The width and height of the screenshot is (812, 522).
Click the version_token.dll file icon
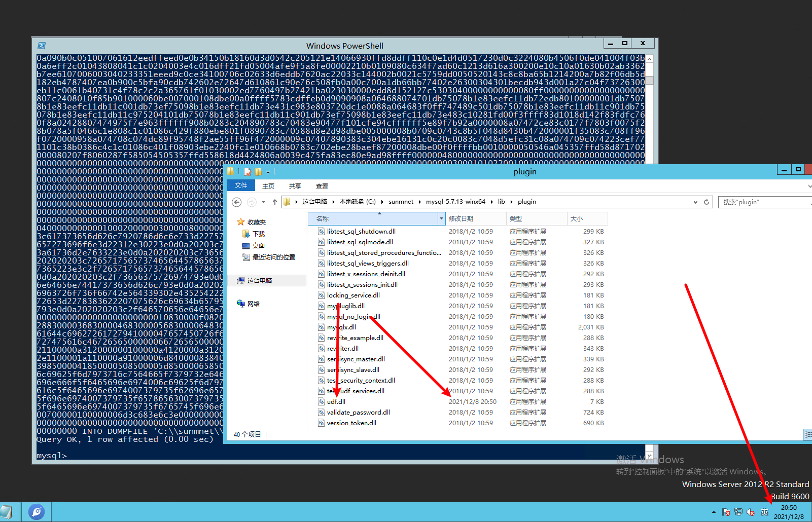[x=321, y=423]
